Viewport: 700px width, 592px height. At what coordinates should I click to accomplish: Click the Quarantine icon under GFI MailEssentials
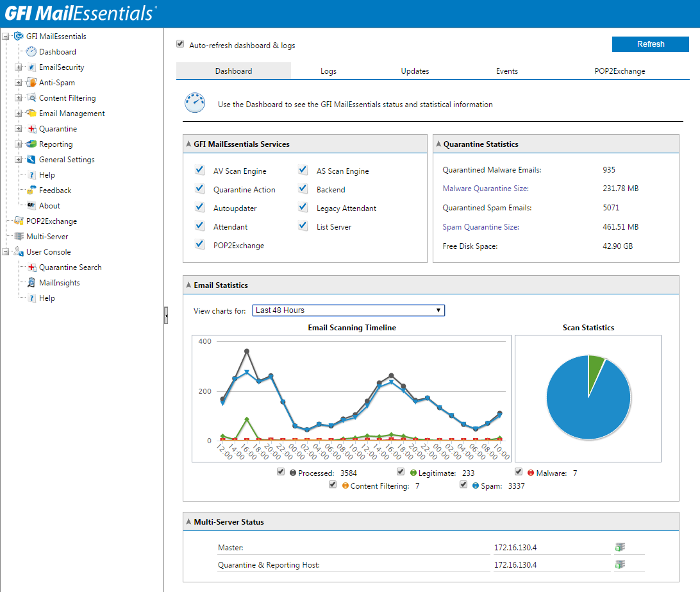[31, 129]
